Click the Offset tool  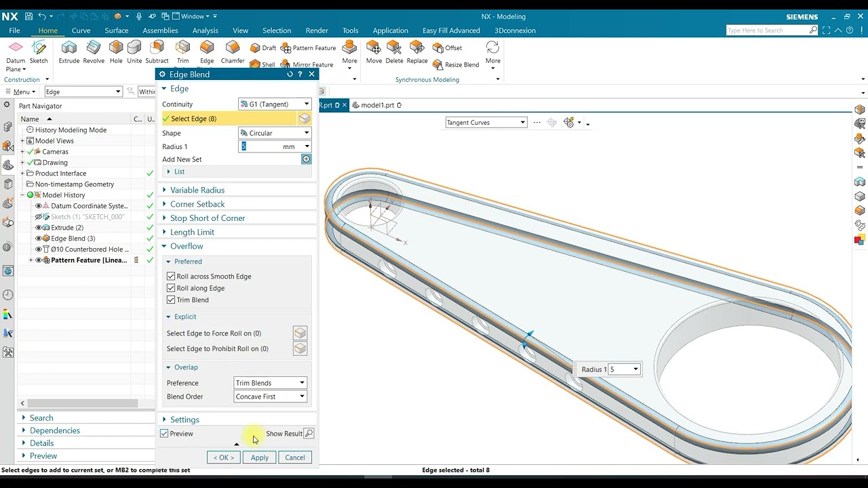(448, 48)
